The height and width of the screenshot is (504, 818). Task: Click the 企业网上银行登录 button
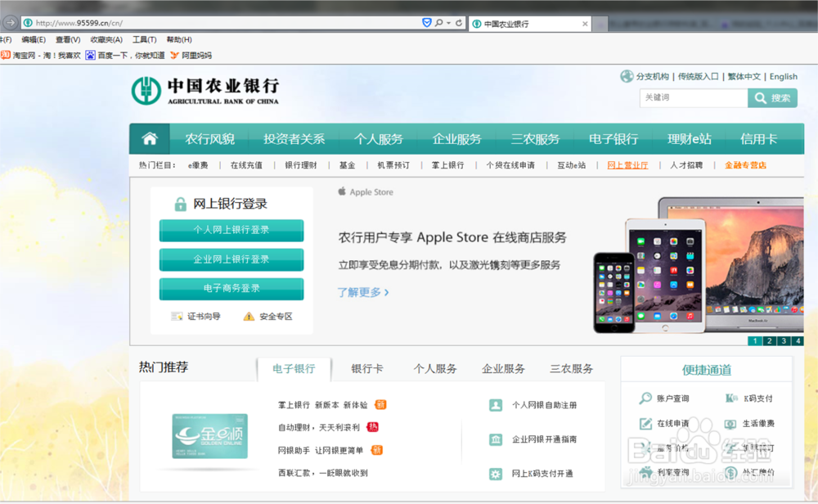point(231,259)
